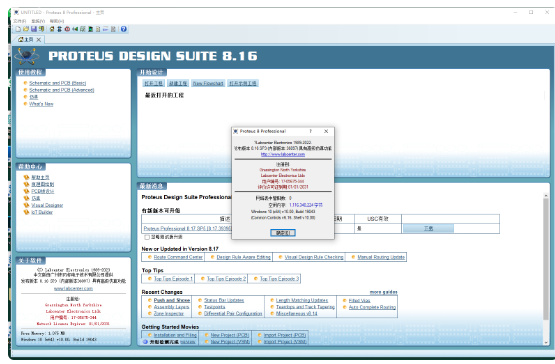555x364 pixels.
Task: Open the IoT Builder help link
Action: [42, 212]
